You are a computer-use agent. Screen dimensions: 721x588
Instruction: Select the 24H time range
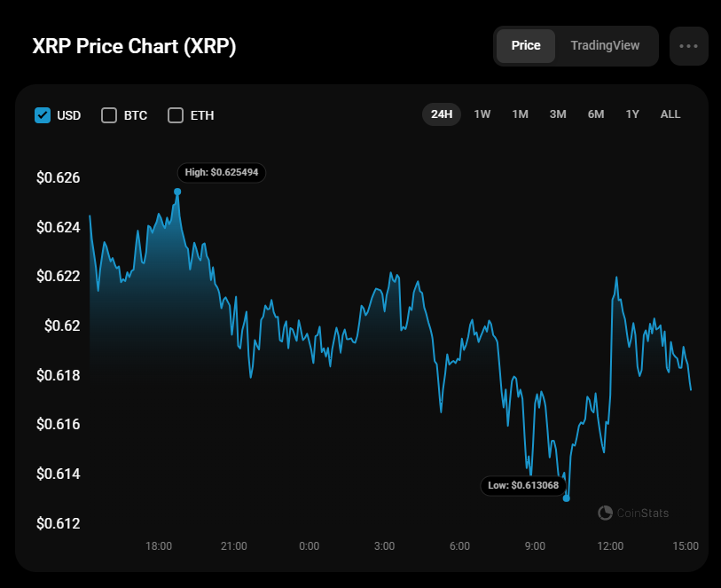pos(442,114)
